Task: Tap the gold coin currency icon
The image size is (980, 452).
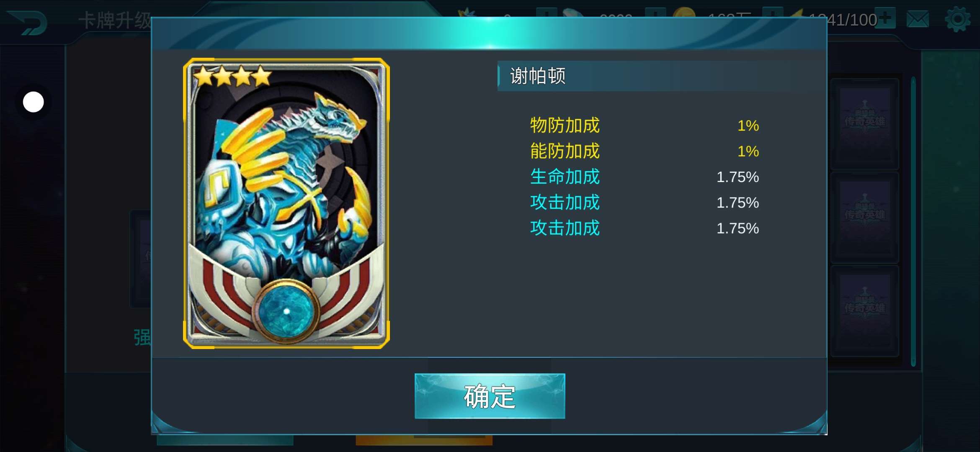Action: [x=684, y=13]
